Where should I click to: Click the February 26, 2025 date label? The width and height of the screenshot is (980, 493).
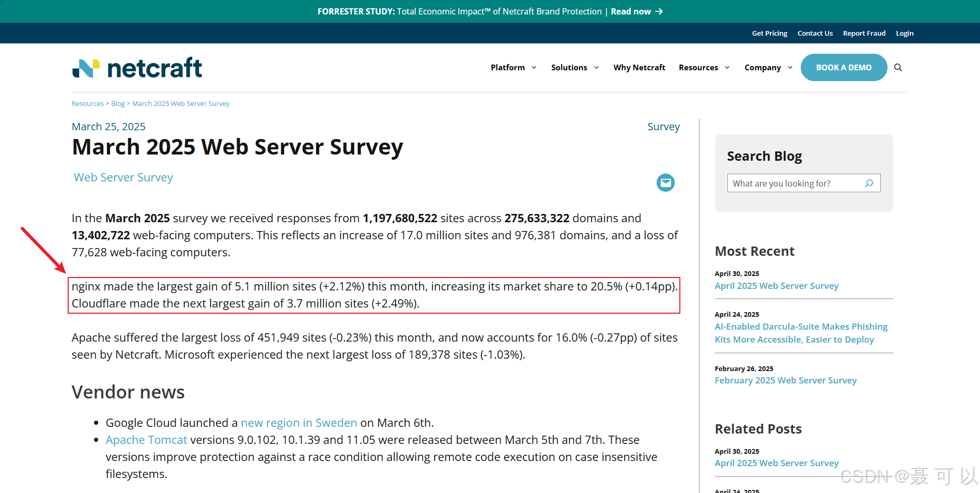point(744,368)
